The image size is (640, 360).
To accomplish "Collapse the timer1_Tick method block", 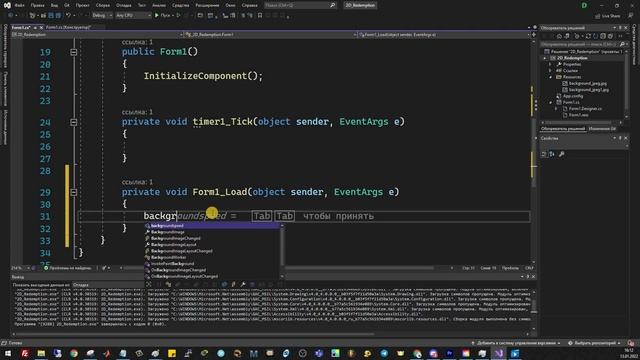I will coord(73,122).
